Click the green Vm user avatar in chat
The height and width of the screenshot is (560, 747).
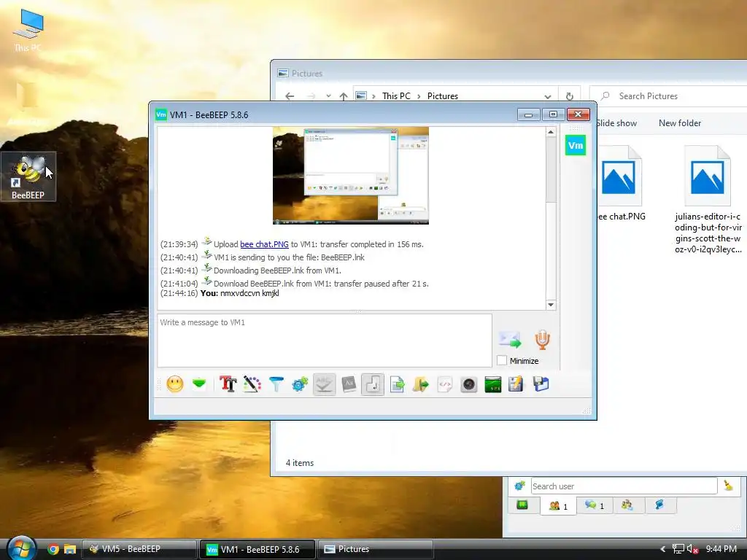tap(576, 145)
